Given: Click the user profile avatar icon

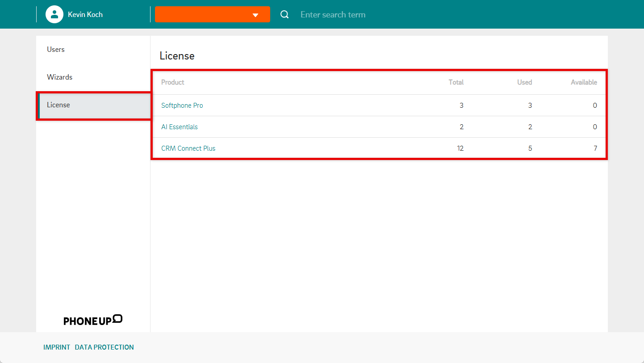Looking at the screenshot, I should click(54, 14).
